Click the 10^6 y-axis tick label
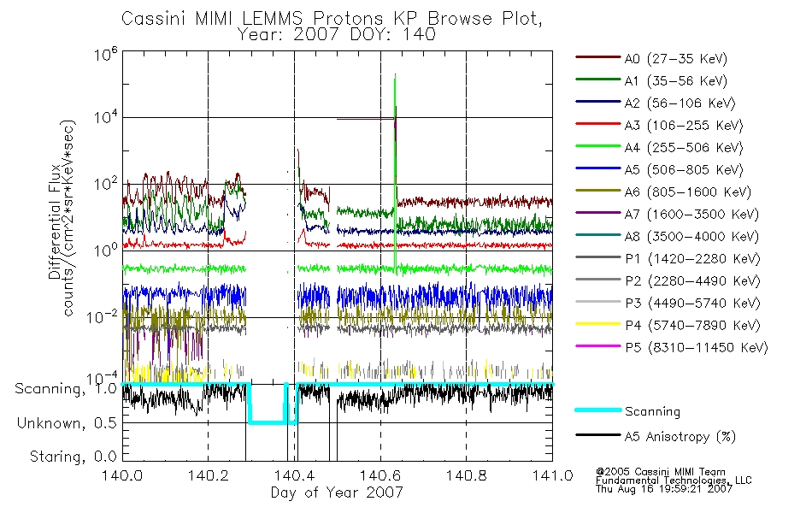The width and height of the screenshot is (812, 513). pos(106,54)
